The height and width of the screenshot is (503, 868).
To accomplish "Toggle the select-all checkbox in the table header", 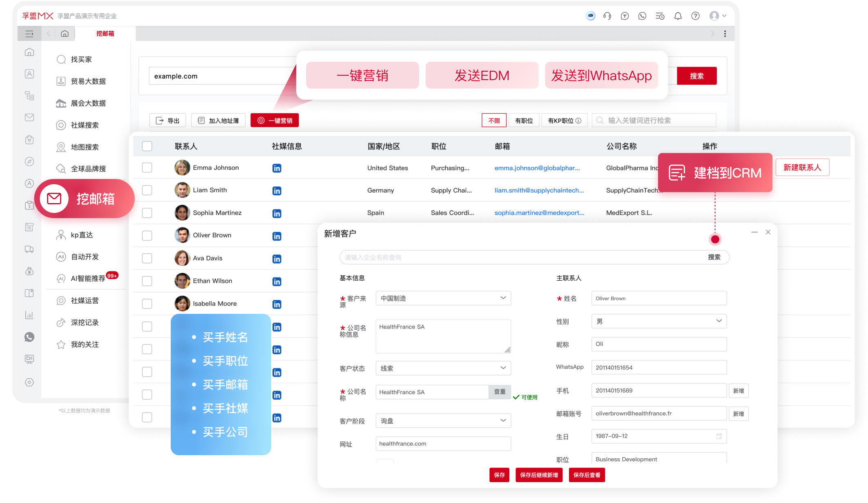I will pyautogui.click(x=147, y=146).
